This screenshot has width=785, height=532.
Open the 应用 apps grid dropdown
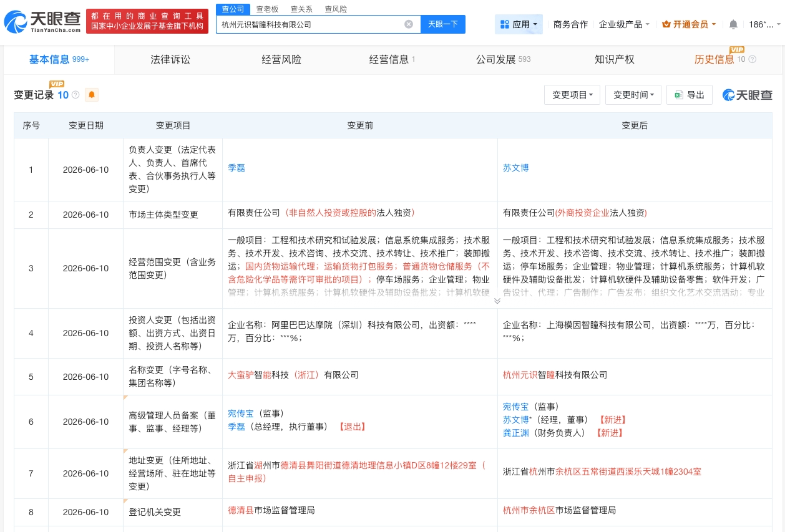519,24
